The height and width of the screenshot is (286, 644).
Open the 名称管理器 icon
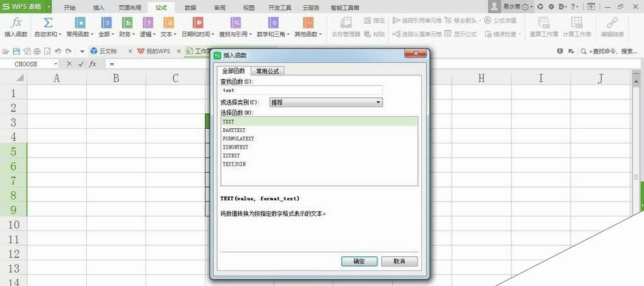pyautogui.click(x=346, y=23)
